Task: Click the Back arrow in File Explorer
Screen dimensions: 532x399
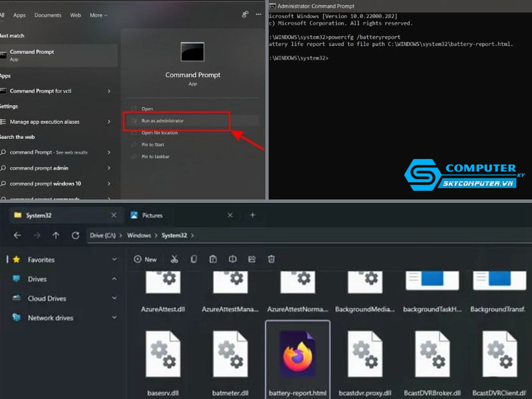Action: point(18,235)
